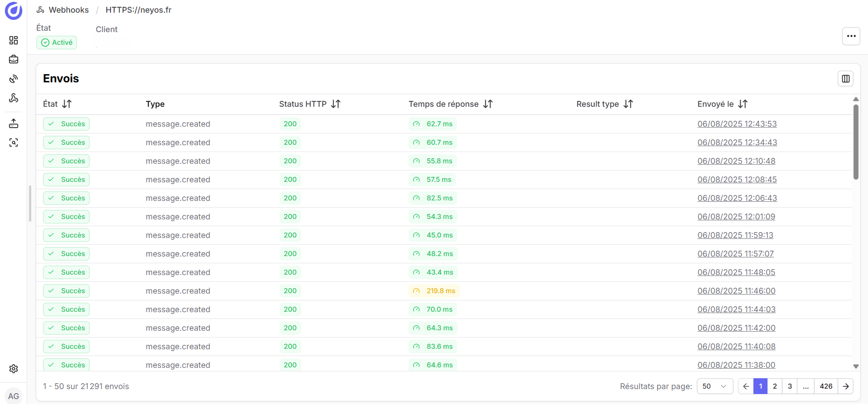Go to page 2 of results

click(775, 386)
